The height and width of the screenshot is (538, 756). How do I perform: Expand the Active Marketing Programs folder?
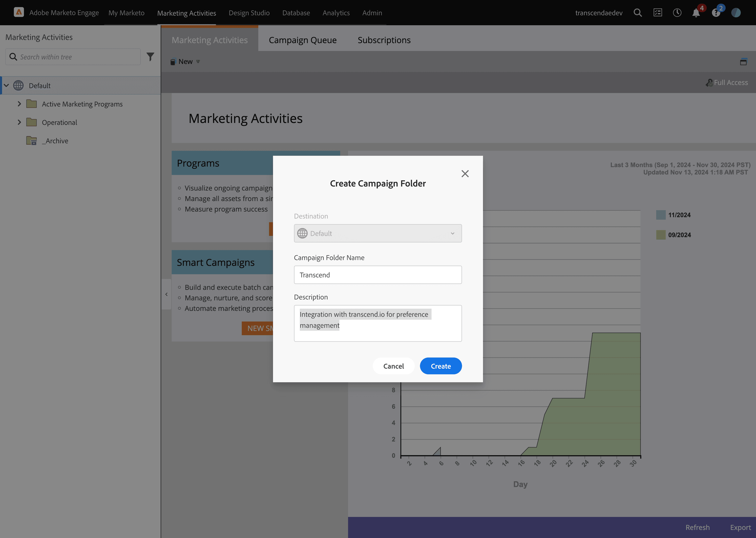[x=19, y=104]
